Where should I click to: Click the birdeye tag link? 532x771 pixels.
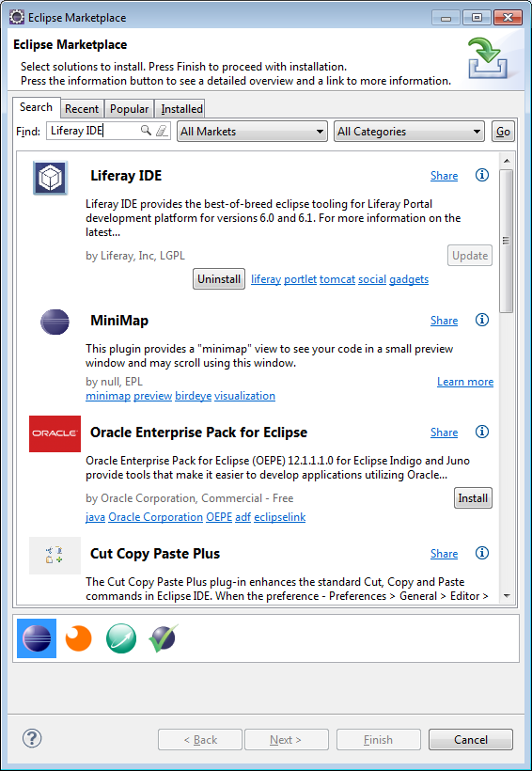coord(194,396)
